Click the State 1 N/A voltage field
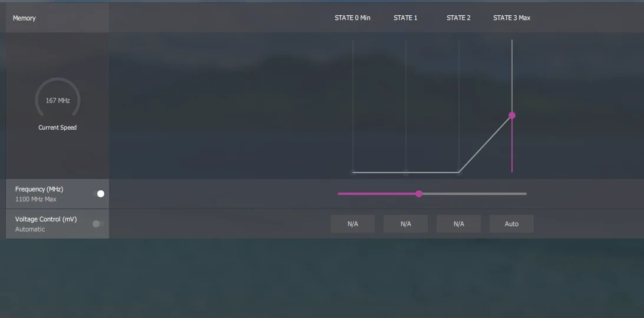 point(406,224)
